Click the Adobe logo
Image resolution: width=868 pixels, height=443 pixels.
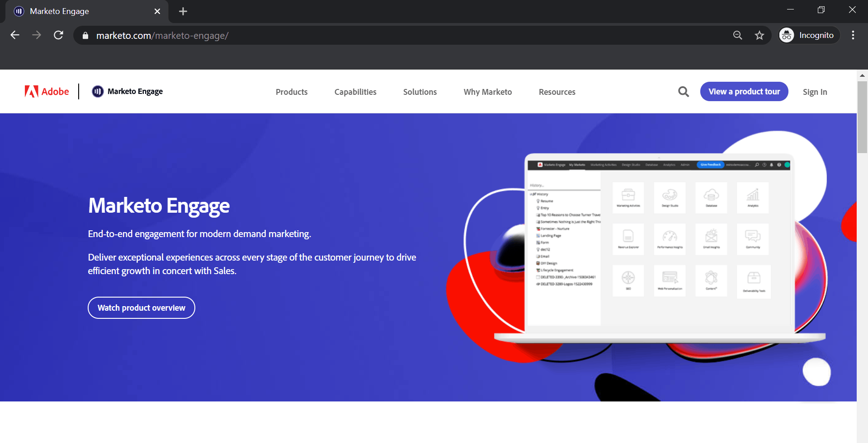point(47,91)
